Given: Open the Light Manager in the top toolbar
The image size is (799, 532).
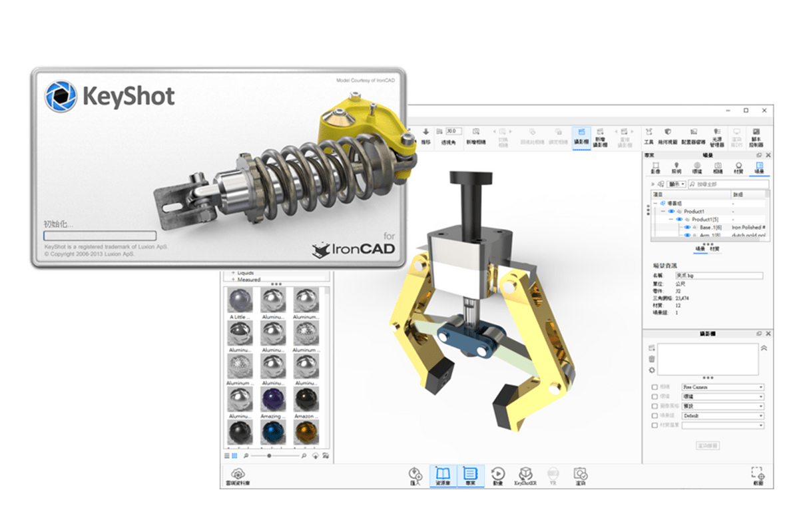Looking at the screenshot, I should [718, 135].
